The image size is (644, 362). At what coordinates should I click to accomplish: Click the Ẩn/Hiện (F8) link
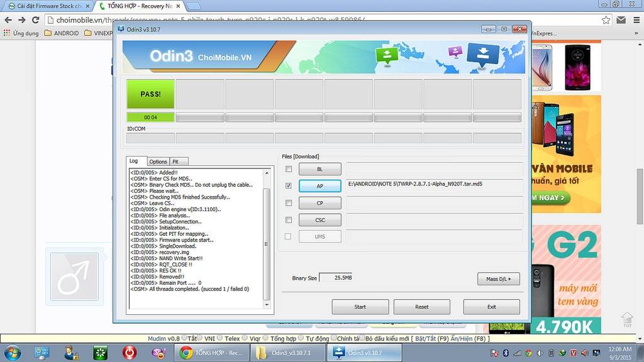tap(468, 339)
